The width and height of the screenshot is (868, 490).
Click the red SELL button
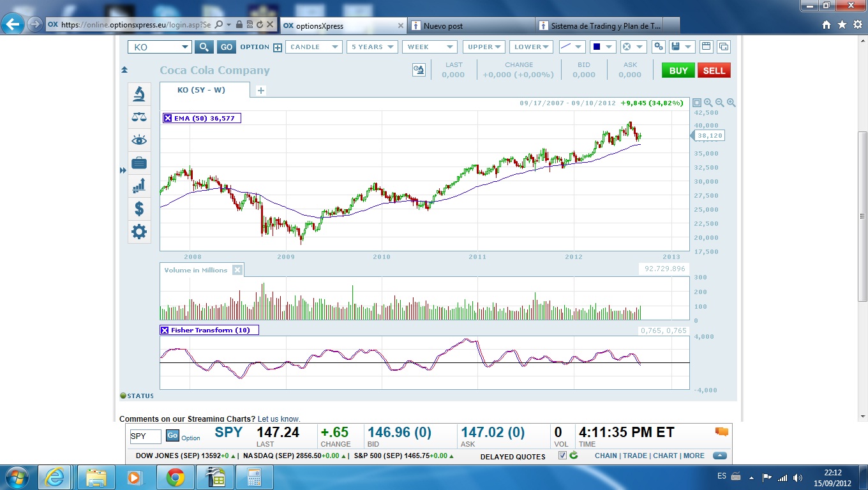pos(714,71)
